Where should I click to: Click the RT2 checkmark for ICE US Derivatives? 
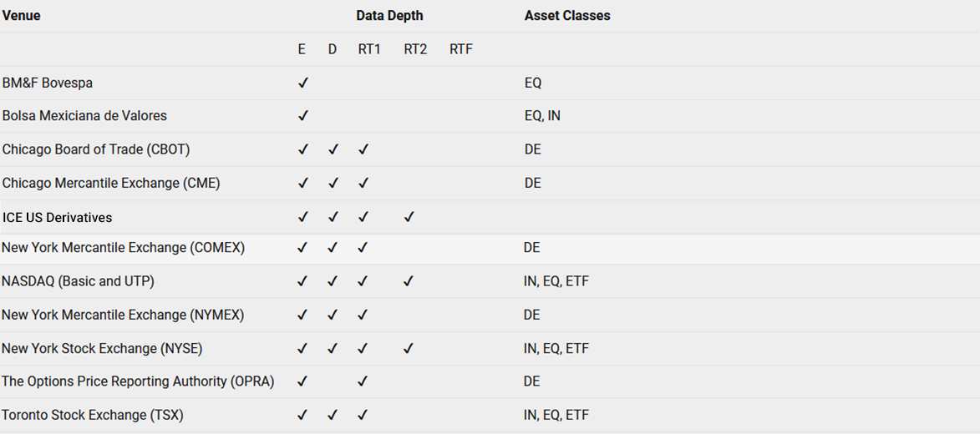(409, 217)
